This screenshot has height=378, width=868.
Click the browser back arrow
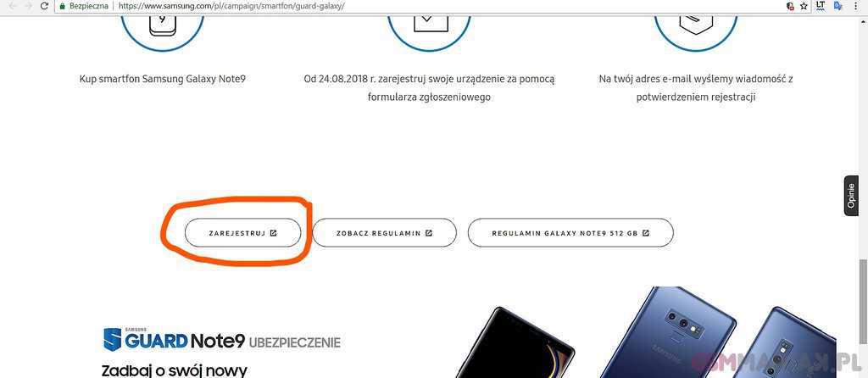(x=13, y=6)
